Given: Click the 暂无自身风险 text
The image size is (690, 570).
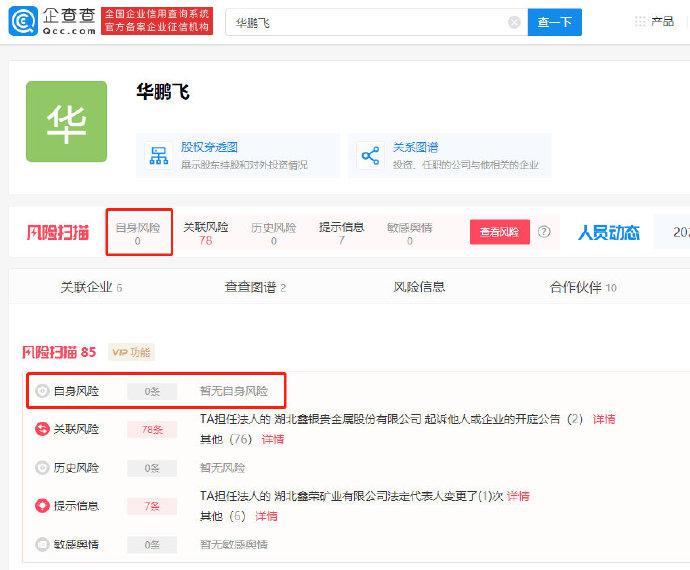Looking at the screenshot, I should point(234,391).
